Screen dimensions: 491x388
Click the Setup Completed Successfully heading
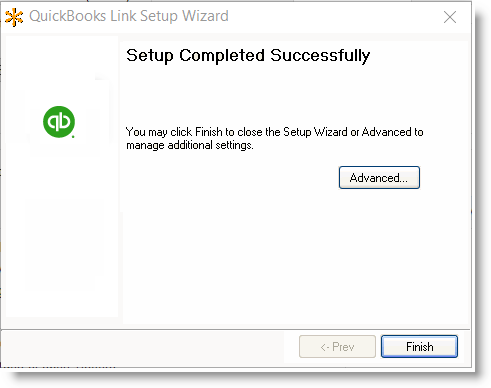point(248,56)
